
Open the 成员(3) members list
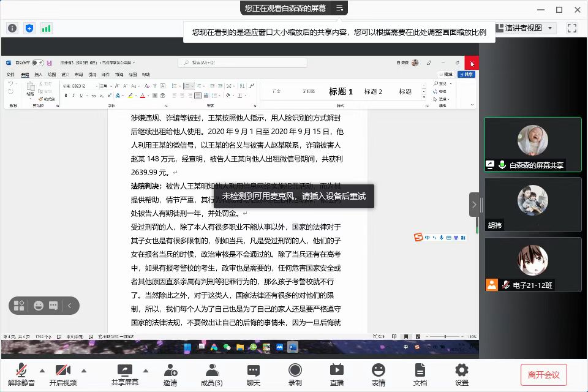coord(212,374)
